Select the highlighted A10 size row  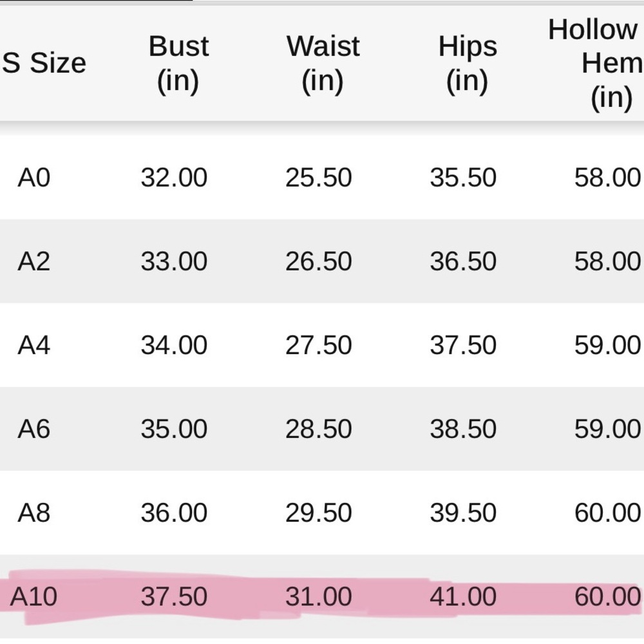coord(322,596)
